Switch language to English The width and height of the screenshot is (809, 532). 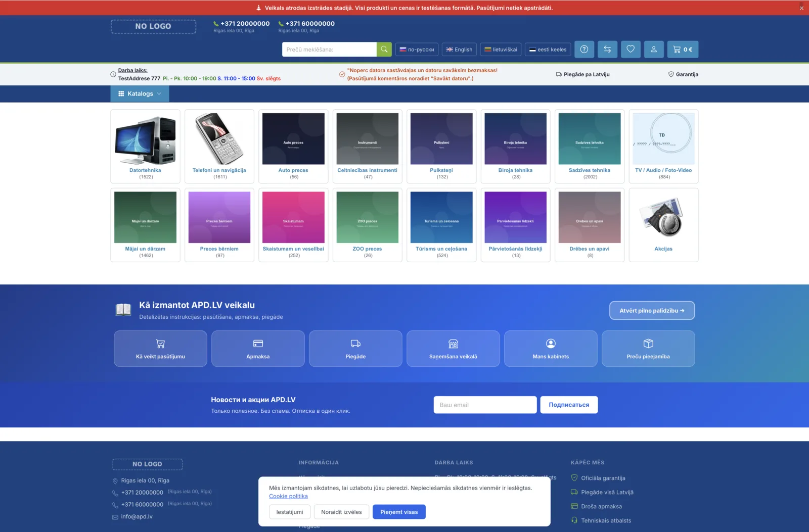pos(459,50)
